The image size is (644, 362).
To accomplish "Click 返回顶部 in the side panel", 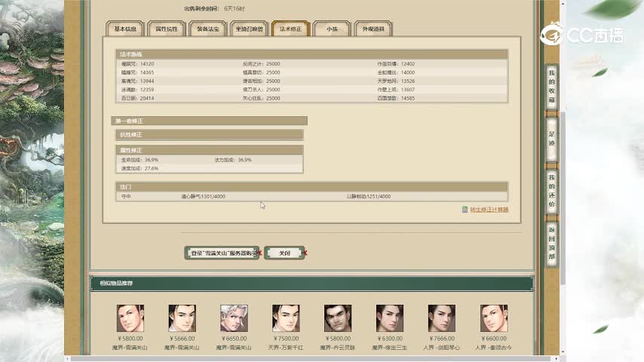I will pyautogui.click(x=551, y=243).
